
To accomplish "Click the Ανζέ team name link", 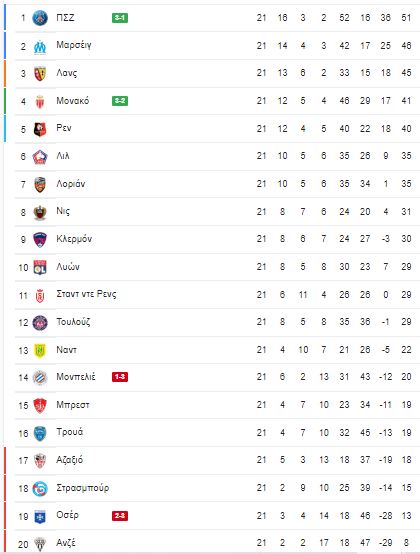I will tap(66, 543).
